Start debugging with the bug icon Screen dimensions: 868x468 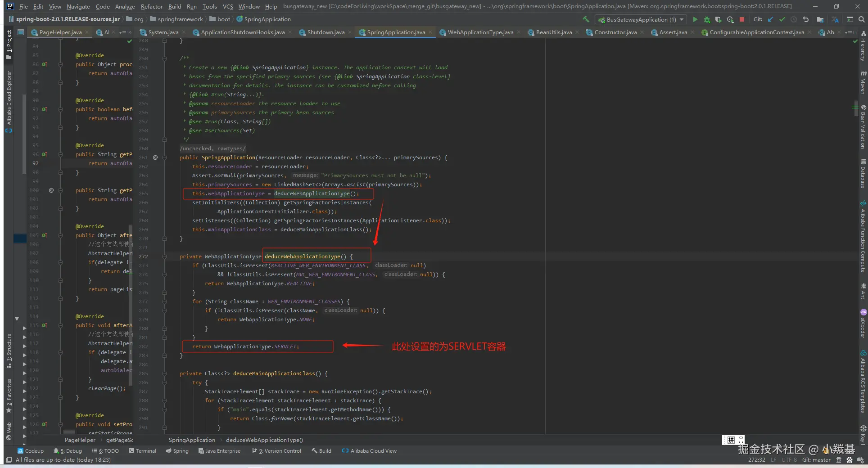tap(707, 19)
